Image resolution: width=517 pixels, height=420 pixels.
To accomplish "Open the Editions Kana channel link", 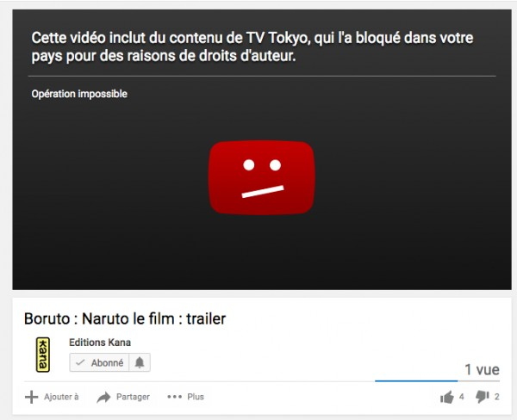I will tap(100, 343).
